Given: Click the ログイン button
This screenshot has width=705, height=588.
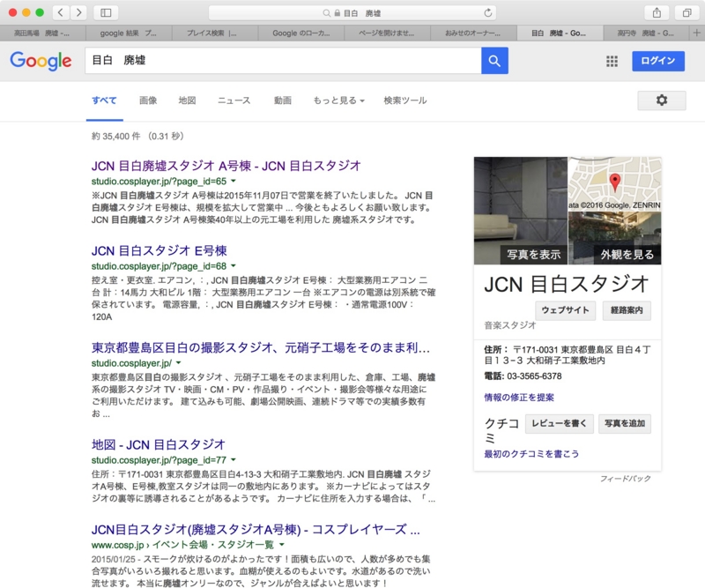Looking at the screenshot, I should [x=658, y=61].
